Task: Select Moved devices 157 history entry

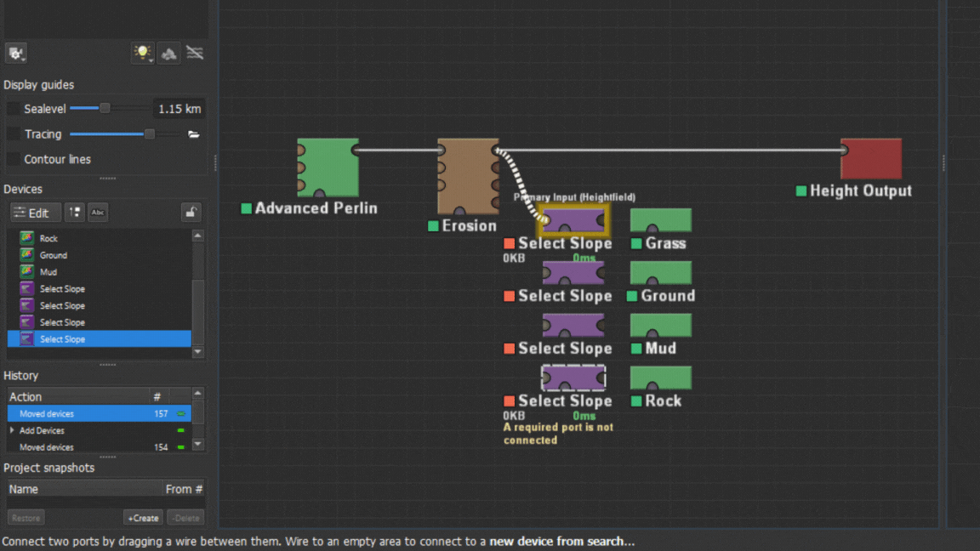Action: 100,413
